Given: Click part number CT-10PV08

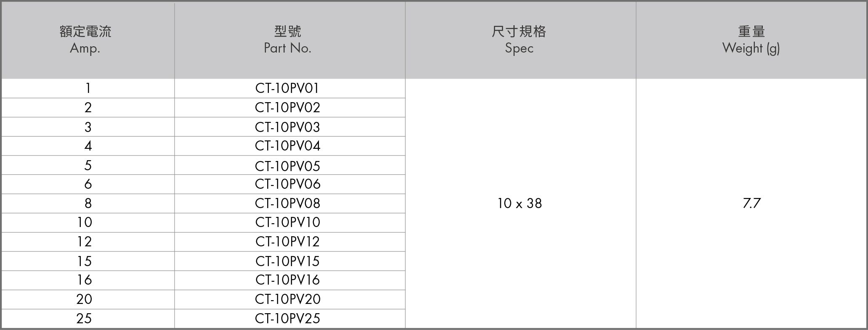Looking at the screenshot, I should click(x=288, y=203).
